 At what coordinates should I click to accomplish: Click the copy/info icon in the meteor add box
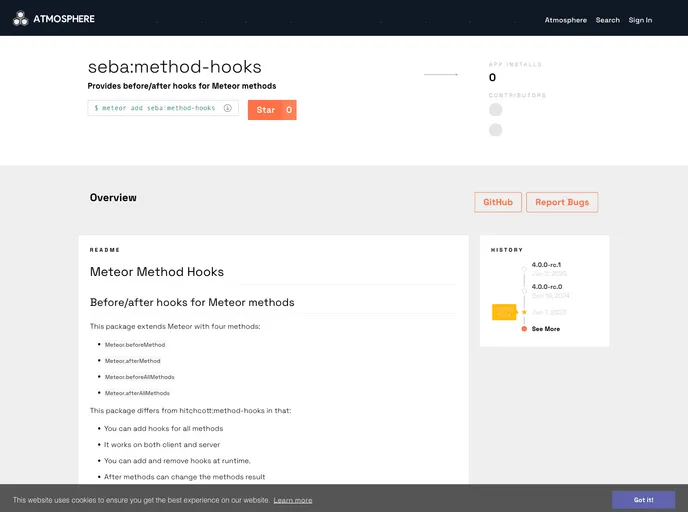point(227,108)
